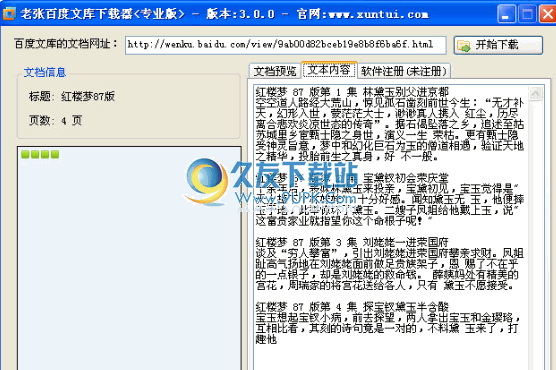Minimize the downloader window
The height and width of the screenshot is (370, 556).
click(506, 14)
